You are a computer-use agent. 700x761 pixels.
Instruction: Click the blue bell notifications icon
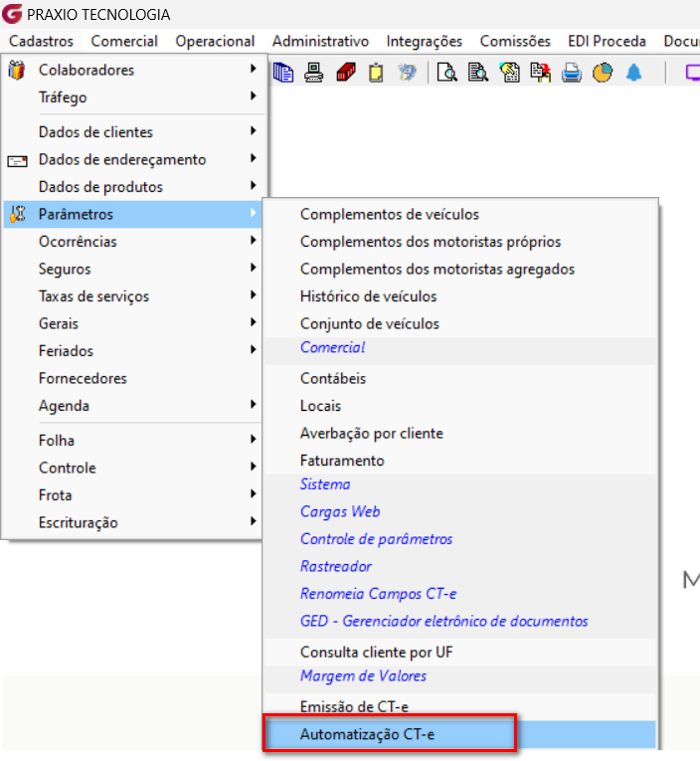click(x=633, y=74)
